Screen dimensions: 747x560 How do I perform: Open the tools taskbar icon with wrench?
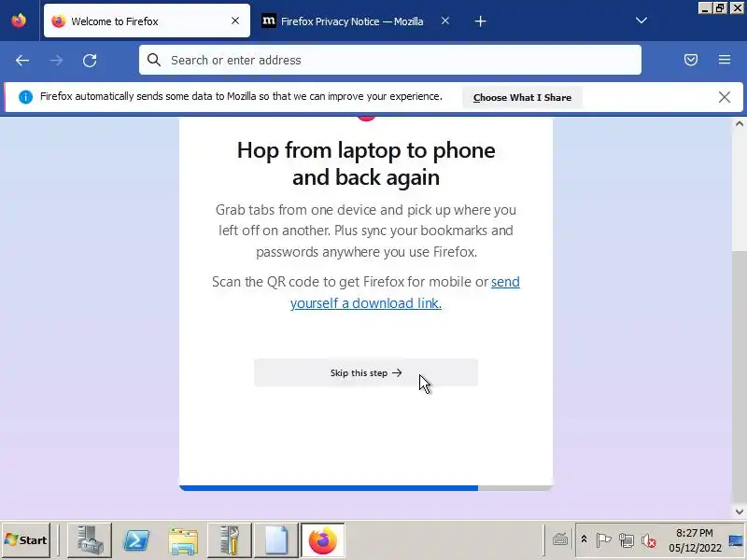(x=230, y=540)
